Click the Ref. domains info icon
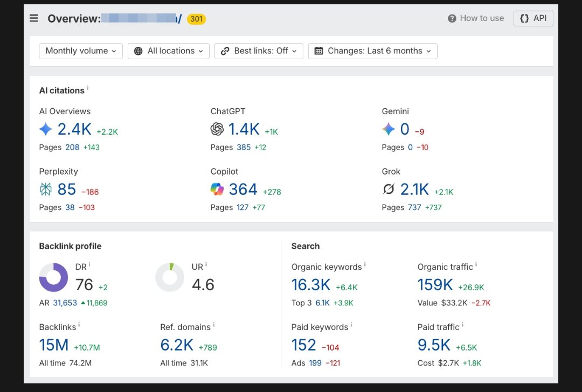The image size is (582, 392). [213, 325]
